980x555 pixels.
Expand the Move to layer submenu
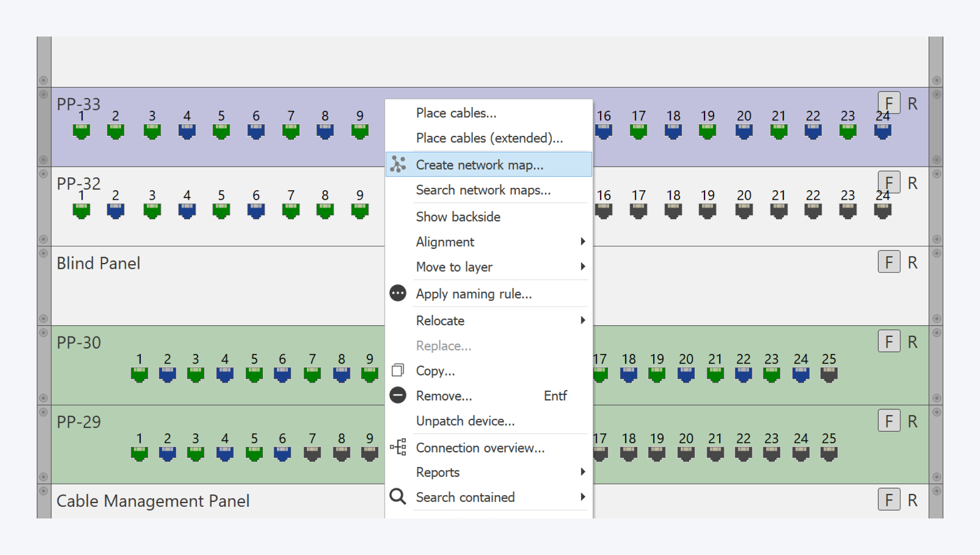pos(583,266)
